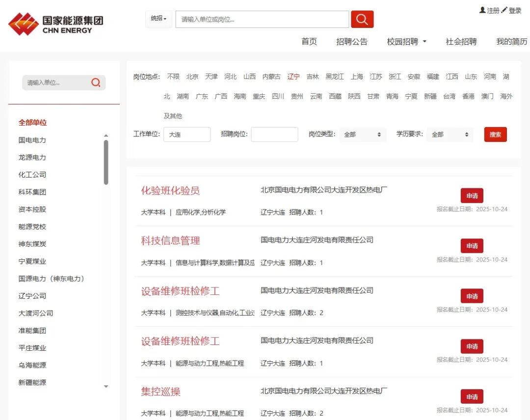Click the sidebar scrollbar down arrow

click(106, 387)
